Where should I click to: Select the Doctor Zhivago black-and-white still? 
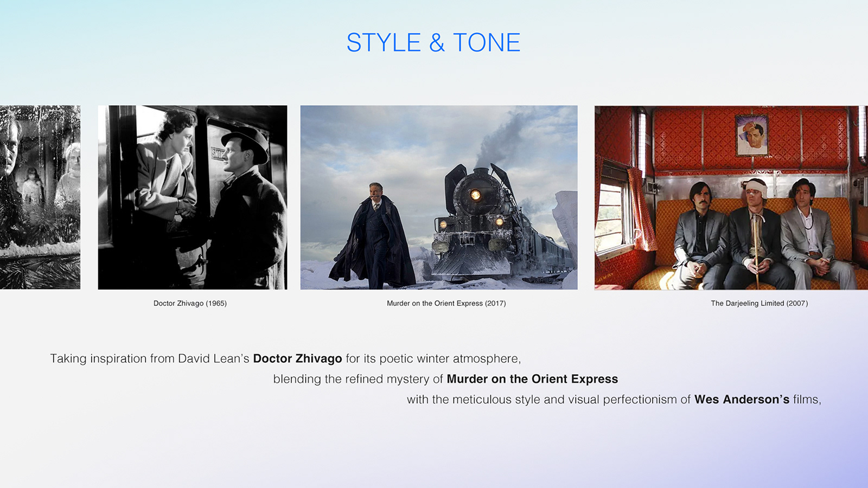point(193,197)
